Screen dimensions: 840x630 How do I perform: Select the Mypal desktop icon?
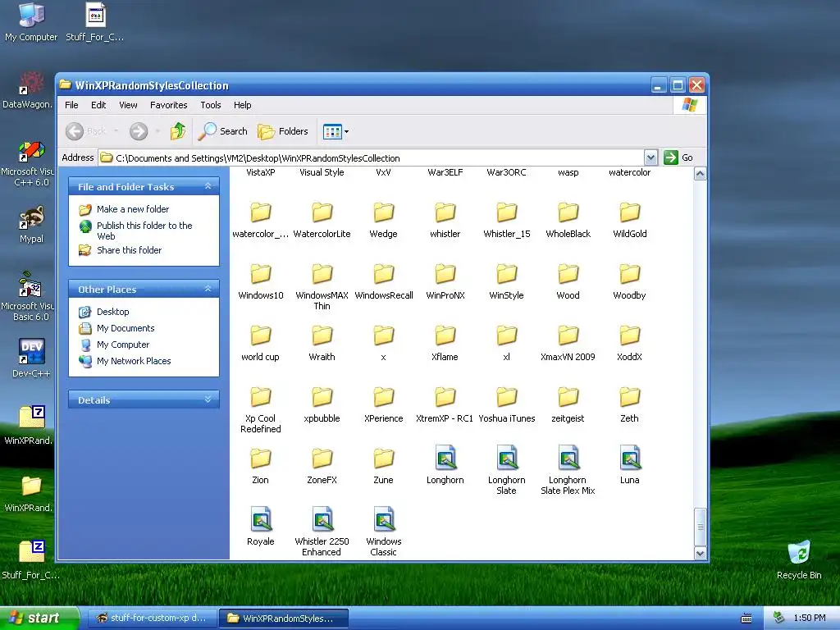[x=31, y=225]
